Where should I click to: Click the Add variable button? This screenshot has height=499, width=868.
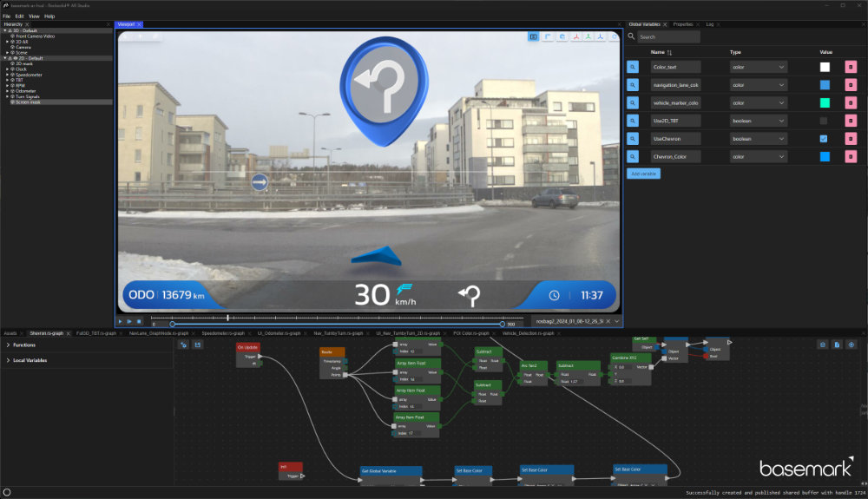[643, 174]
